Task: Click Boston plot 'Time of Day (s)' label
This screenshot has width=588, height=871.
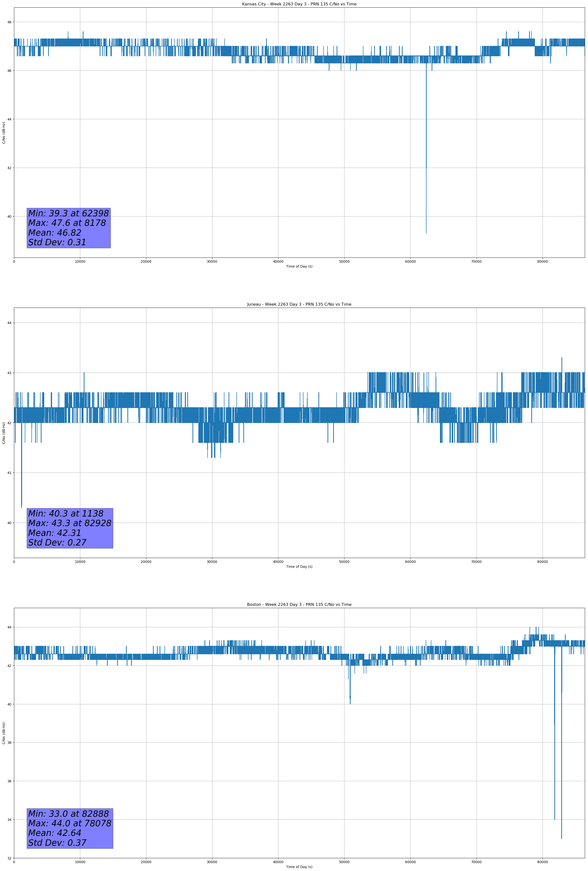Action: point(299,867)
